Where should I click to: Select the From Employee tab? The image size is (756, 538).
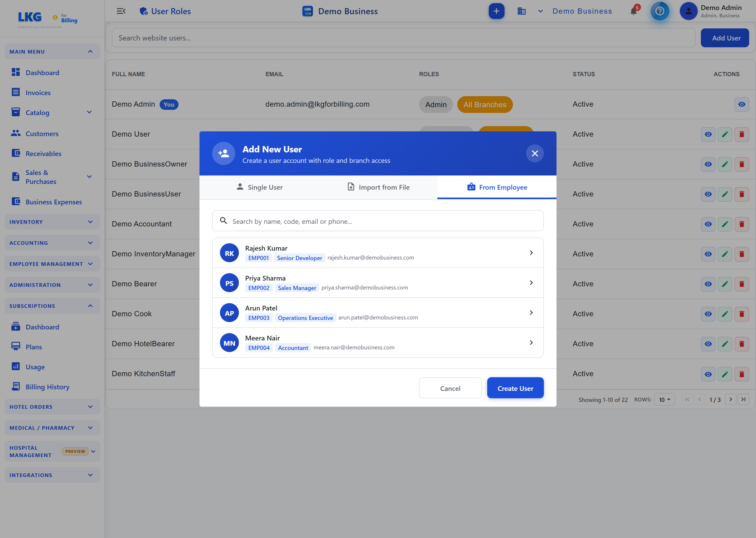(497, 187)
